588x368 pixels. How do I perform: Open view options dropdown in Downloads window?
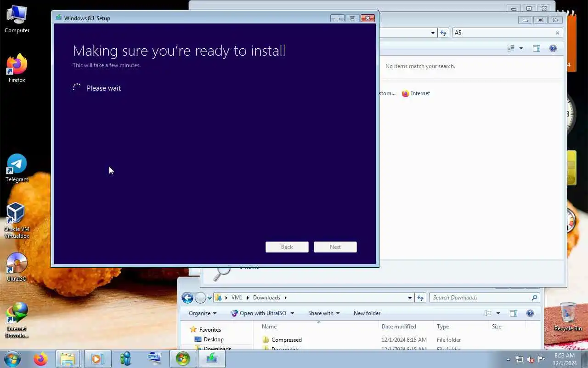(498, 313)
